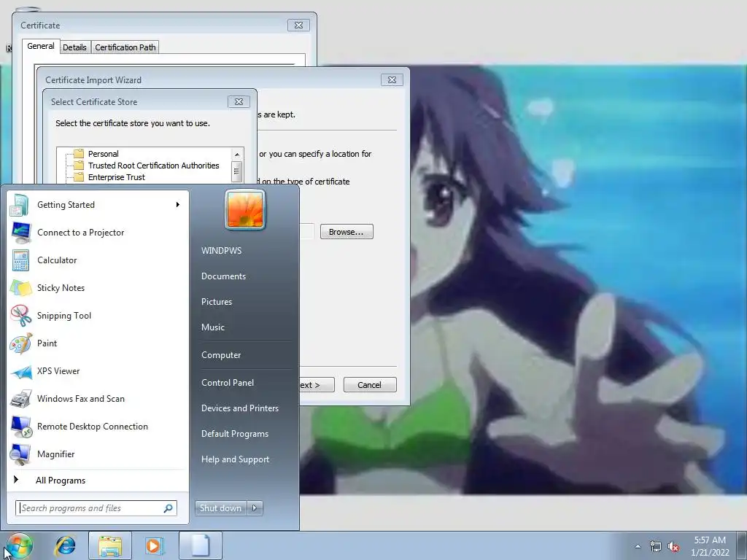Viewport: 747px width, 560px height.
Task: Open the Calculator app icon
Action: coord(20,260)
